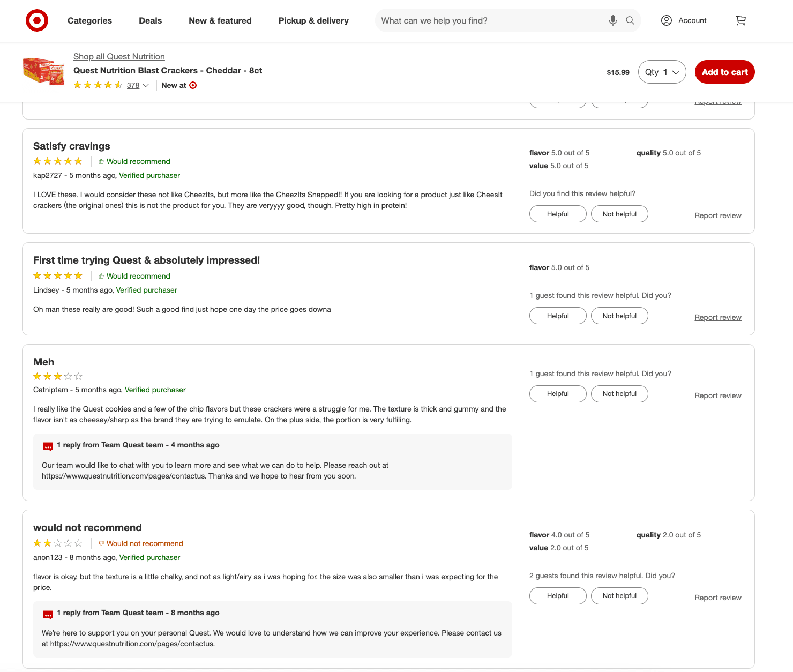Mark Lindsey's review as Not helpful
The image size is (793, 672).
[619, 316]
